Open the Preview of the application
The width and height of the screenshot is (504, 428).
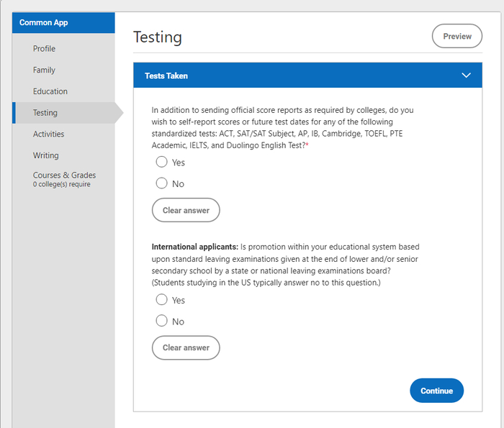(x=456, y=36)
